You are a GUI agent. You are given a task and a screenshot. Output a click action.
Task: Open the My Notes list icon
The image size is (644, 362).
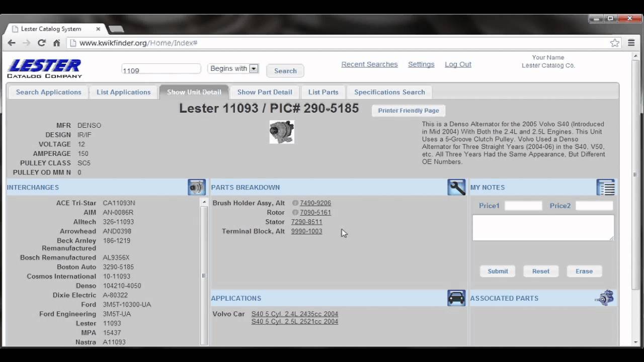click(606, 187)
